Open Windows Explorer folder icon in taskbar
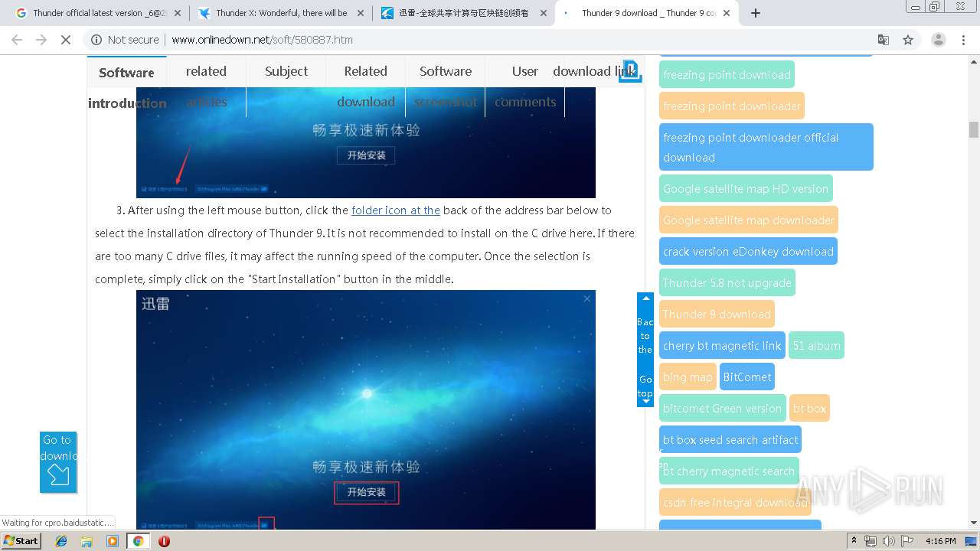Image resolution: width=980 pixels, height=551 pixels. [87, 541]
